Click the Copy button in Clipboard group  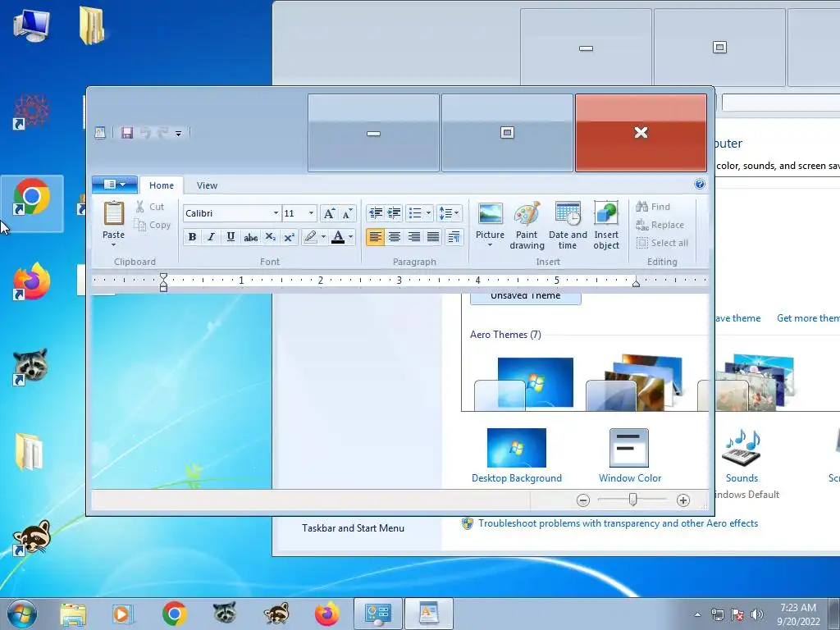pos(152,225)
